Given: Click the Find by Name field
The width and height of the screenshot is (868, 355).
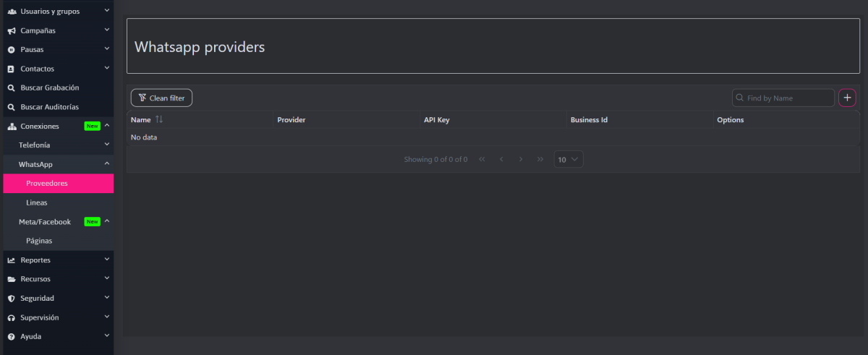Looking at the screenshot, I should (x=783, y=98).
